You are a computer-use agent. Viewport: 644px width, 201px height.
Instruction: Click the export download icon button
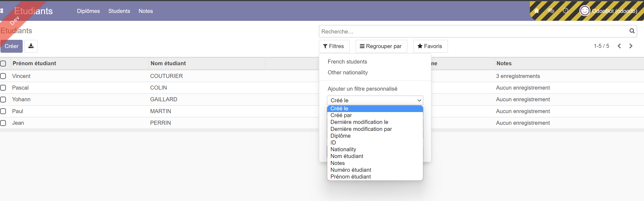pyautogui.click(x=31, y=46)
